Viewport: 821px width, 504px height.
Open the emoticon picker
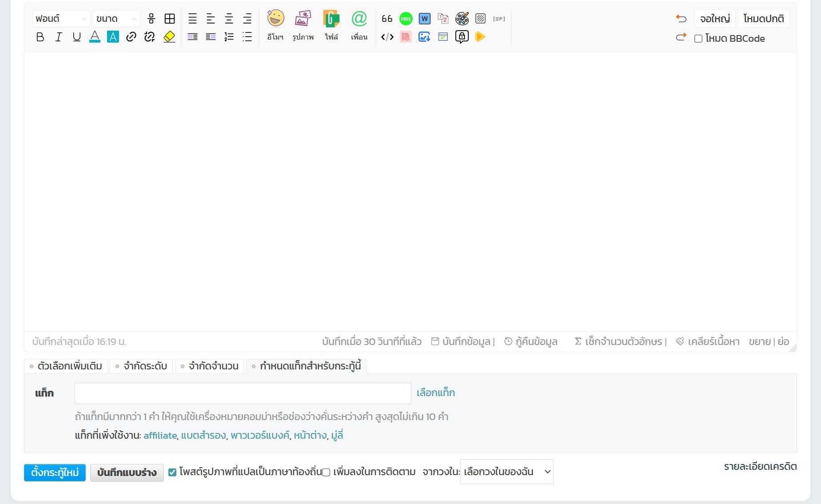(275, 25)
